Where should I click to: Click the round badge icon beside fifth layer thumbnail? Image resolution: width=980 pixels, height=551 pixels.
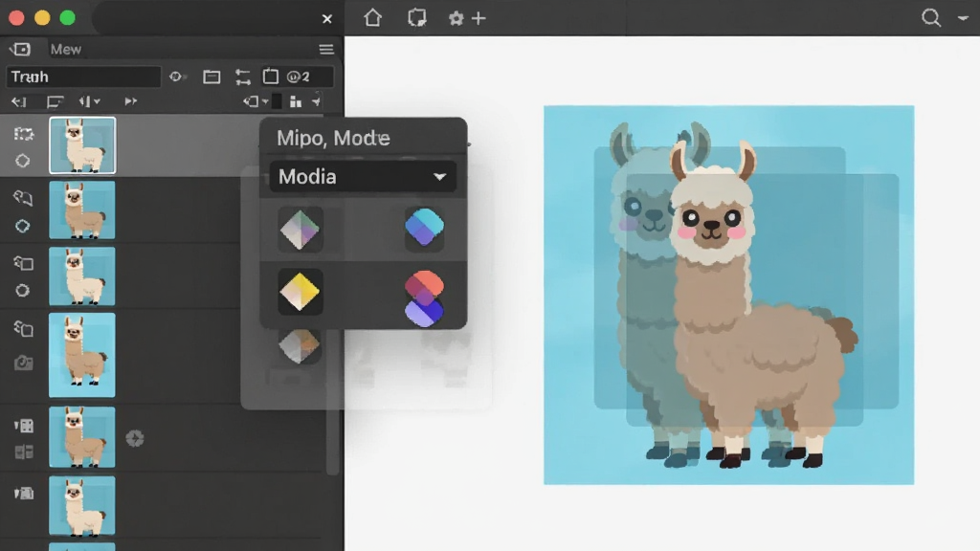[x=135, y=438]
